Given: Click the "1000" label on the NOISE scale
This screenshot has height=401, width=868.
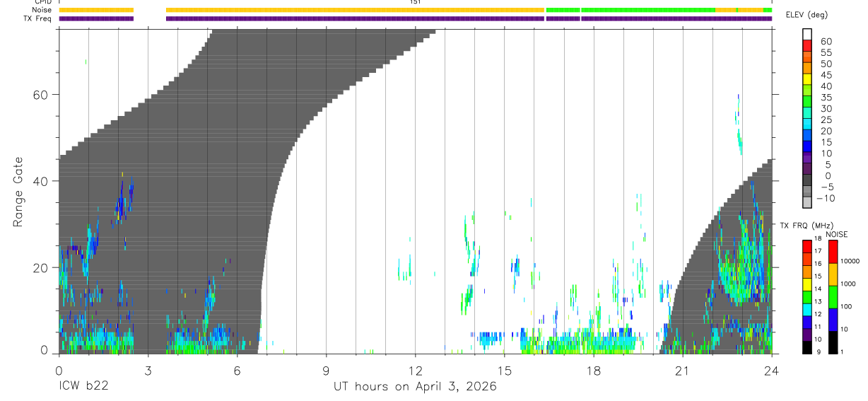Looking at the screenshot, I should (848, 284).
